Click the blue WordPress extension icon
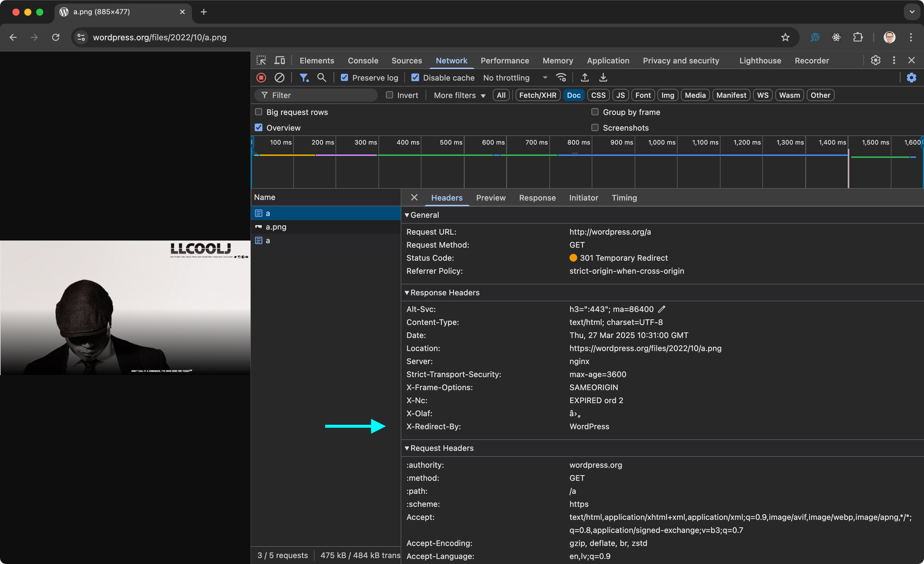This screenshot has height=564, width=924. 815,37
